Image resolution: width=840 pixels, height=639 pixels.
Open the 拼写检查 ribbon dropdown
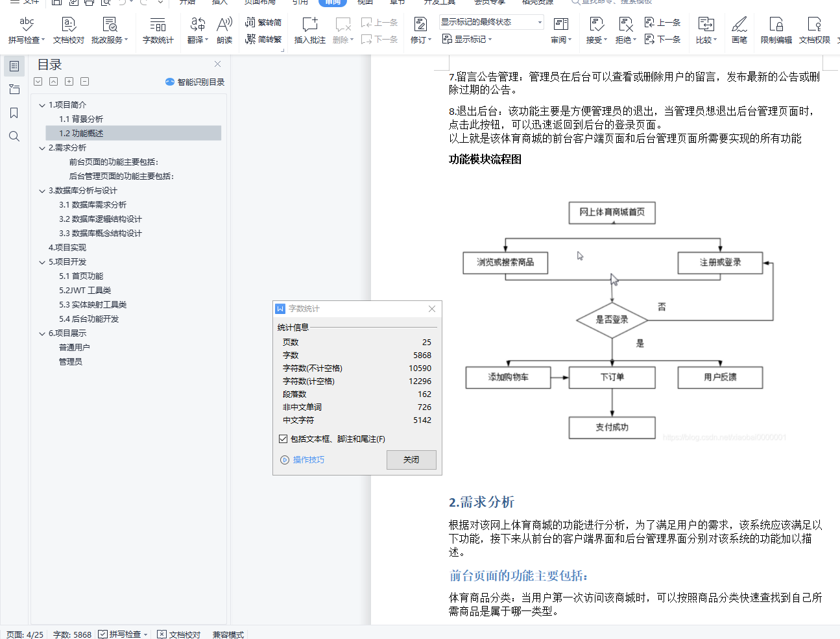coord(27,40)
